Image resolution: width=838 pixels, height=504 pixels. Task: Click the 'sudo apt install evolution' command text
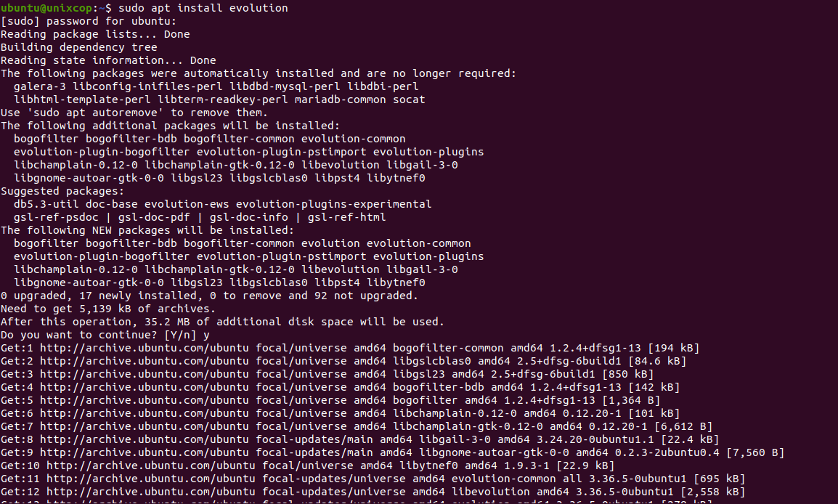pos(203,8)
